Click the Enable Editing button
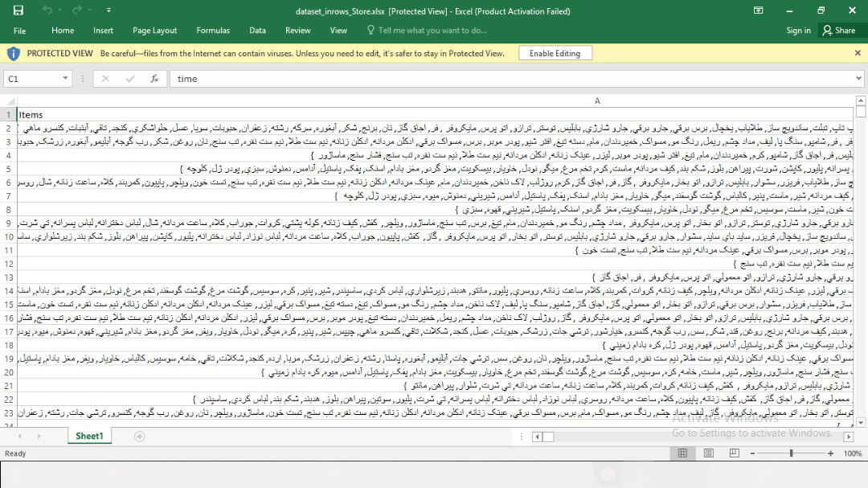 click(x=555, y=53)
